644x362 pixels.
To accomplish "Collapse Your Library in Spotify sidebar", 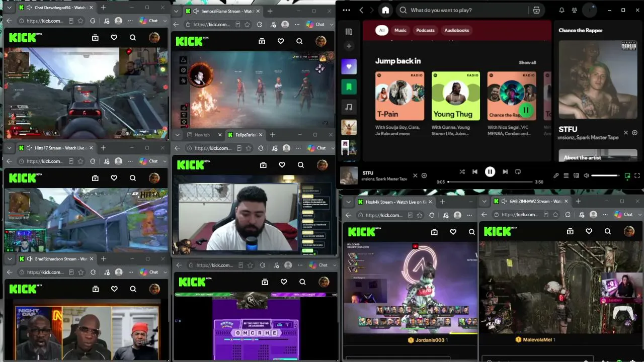I will 349,32.
